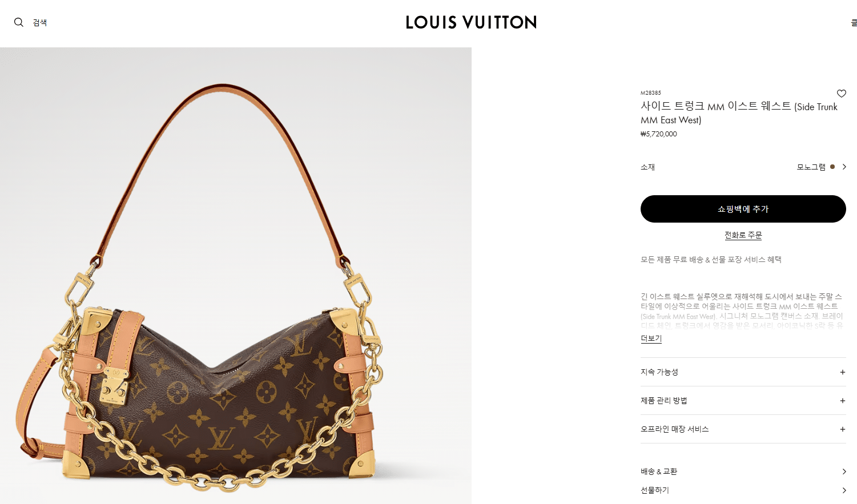Click 배송 & 교환 text link

[x=658, y=471]
